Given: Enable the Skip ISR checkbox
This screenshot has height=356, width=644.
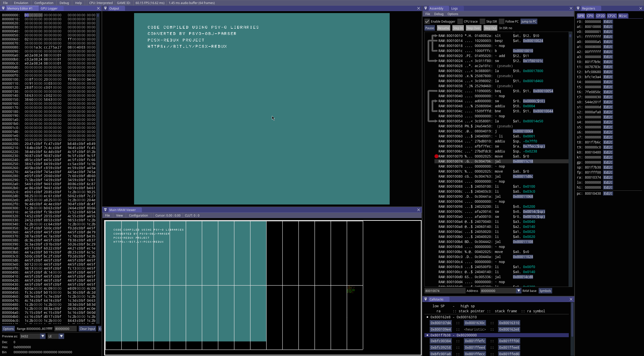Looking at the screenshot, I should point(482,21).
